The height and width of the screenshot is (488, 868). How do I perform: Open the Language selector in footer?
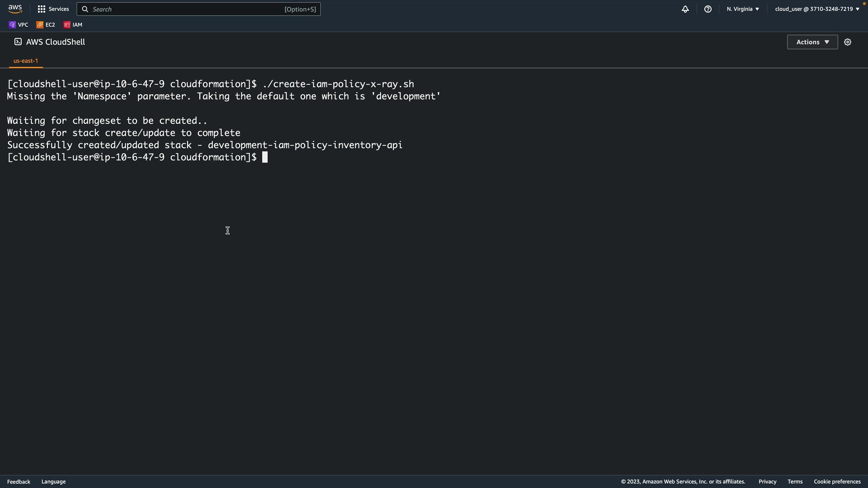[x=53, y=482]
